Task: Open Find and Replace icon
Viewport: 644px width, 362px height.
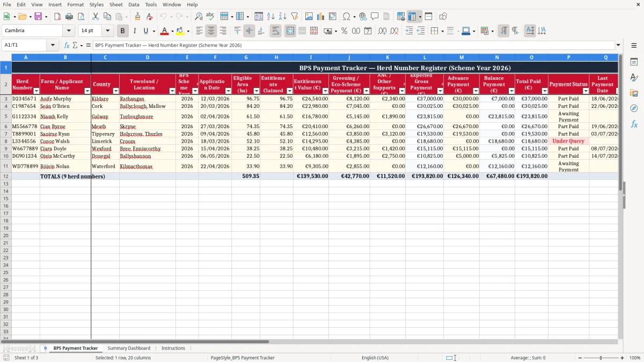Action: pos(199,17)
